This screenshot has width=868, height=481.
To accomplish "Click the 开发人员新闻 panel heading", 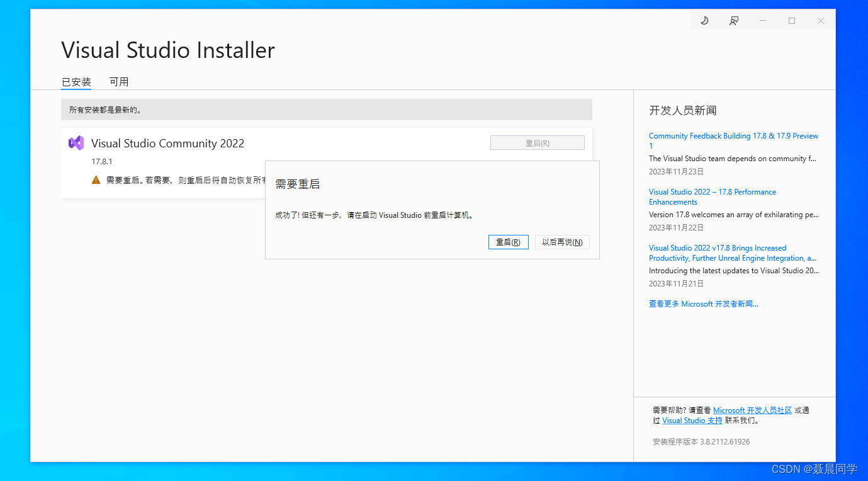I will [683, 110].
